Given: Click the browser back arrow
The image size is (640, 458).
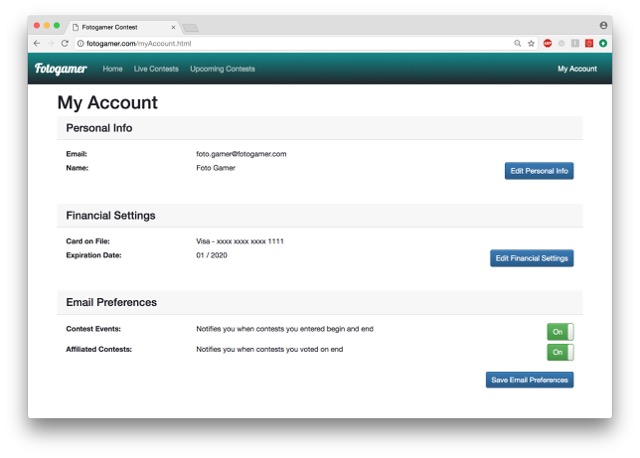Looking at the screenshot, I should pyautogui.click(x=37, y=43).
